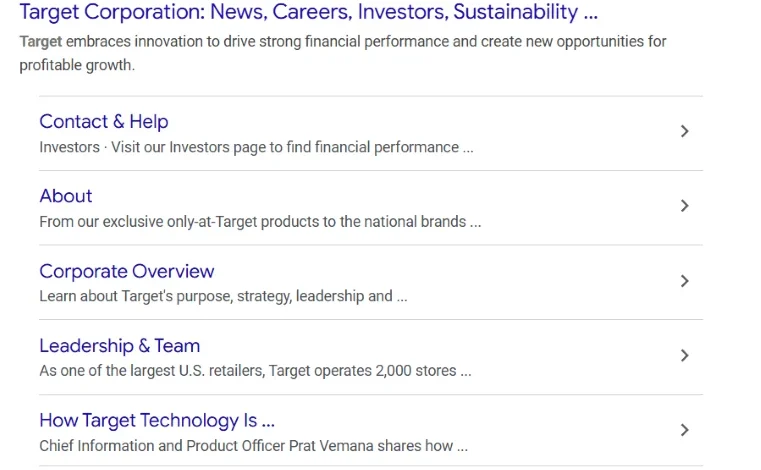The image size is (761, 470).
Task: Click the 2,000 stores snippet text
Action: pyautogui.click(x=255, y=371)
